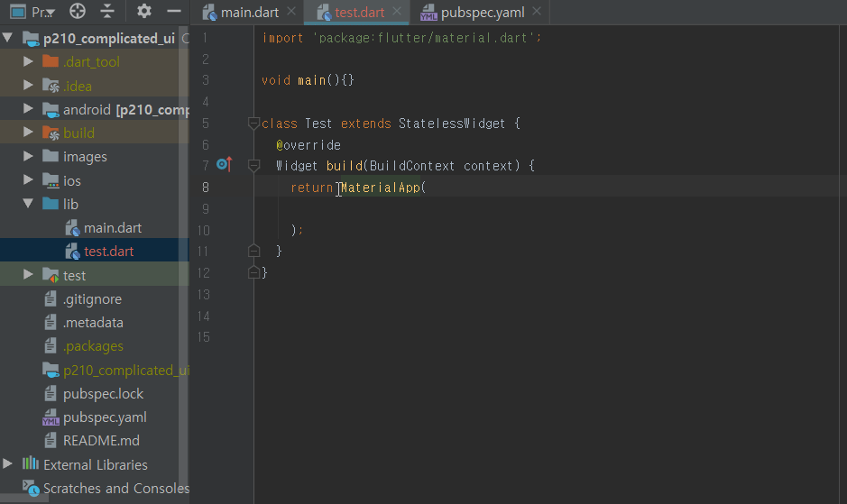The height and width of the screenshot is (504, 847).
Task: Collapse the p210_complicated_ui project root
Action: tap(7, 38)
